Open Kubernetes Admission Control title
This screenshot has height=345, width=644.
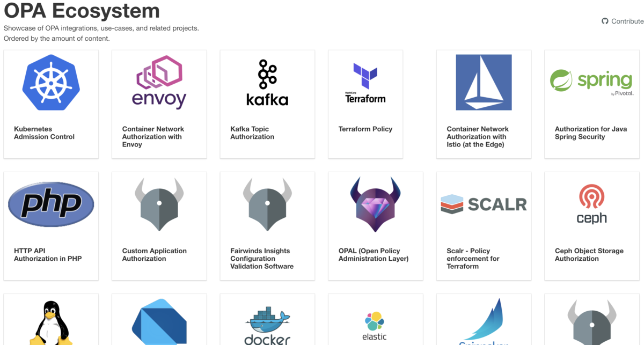[44, 133]
